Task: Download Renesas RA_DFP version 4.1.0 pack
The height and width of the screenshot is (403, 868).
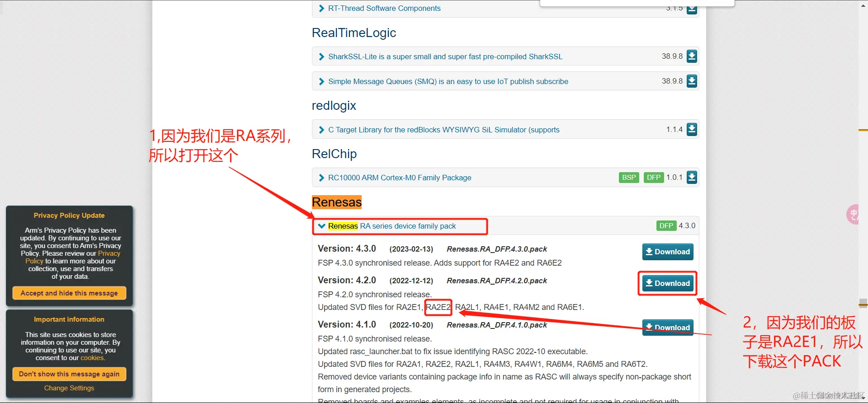Action: (x=668, y=327)
